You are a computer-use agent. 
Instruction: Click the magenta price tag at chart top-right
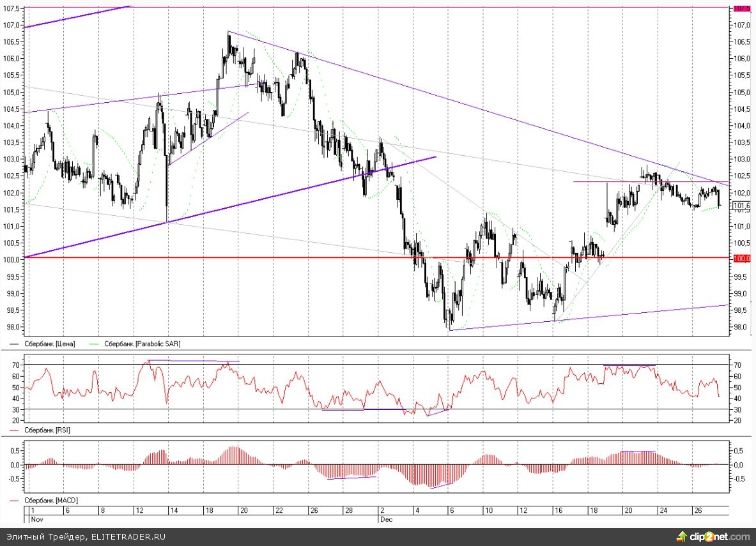pyautogui.click(x=741, y=8)
